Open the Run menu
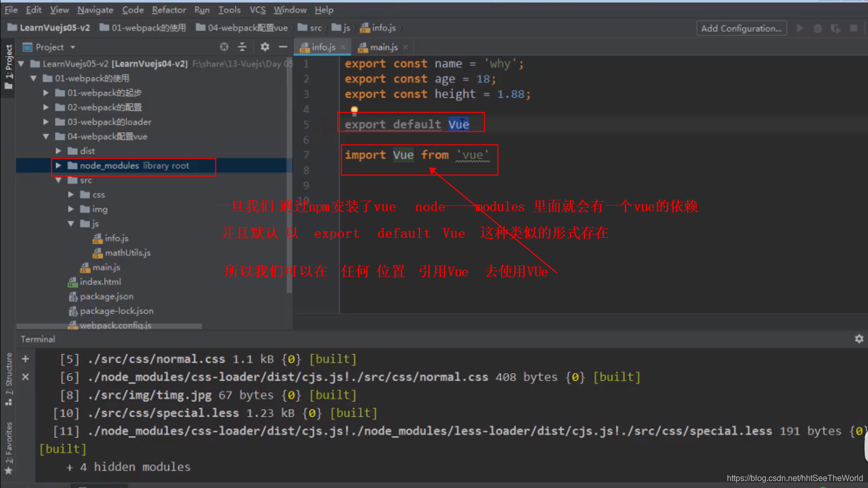This screenshot has width=868, height=488. (202, 10)
